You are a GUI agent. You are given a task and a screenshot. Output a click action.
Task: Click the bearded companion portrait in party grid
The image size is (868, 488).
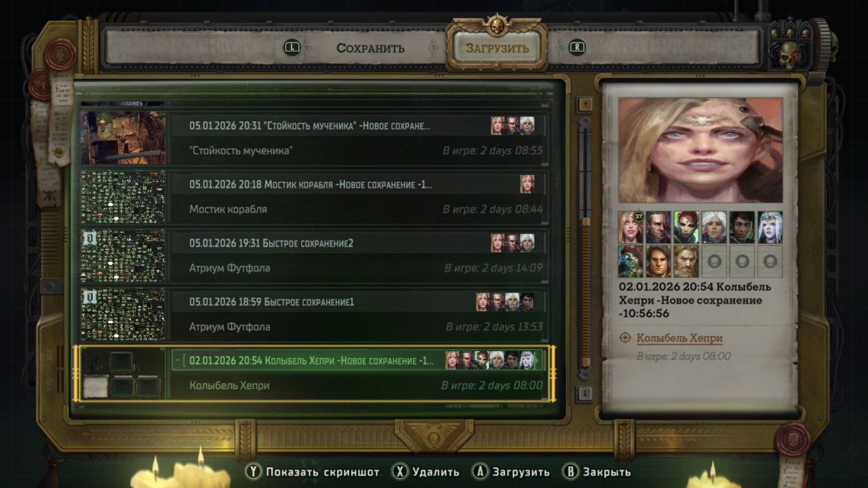pyautogui.click(x=686, y=261)
